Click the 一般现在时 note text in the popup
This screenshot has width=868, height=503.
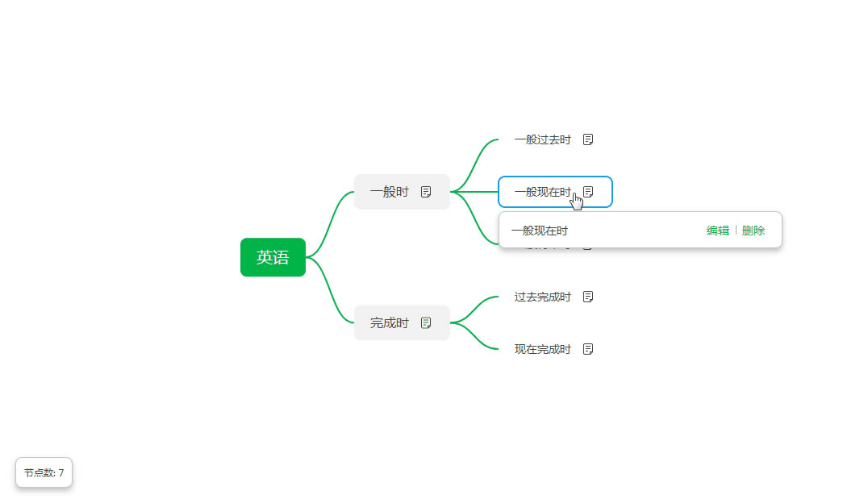[539, 231]
